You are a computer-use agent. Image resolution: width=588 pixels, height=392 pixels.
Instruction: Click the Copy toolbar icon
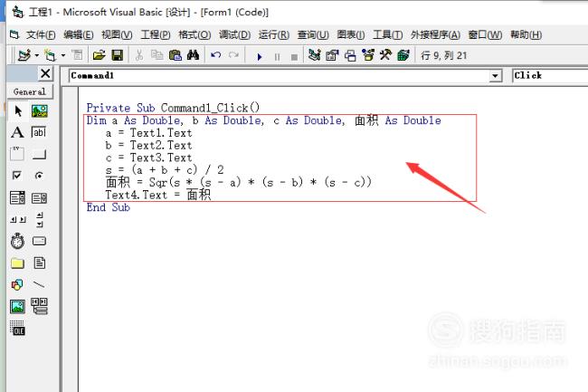pyautogui.click(x=156, y=55)
